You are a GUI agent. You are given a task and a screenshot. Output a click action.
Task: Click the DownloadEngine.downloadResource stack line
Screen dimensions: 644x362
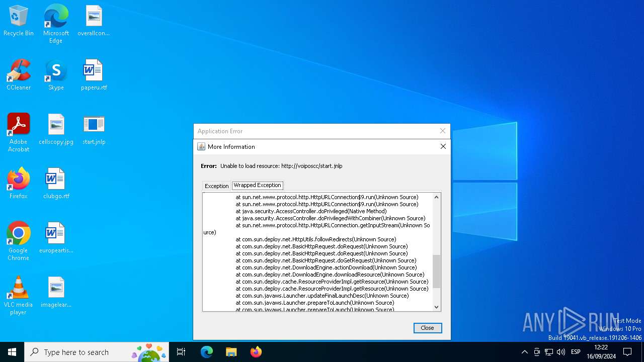pos(330,275)
